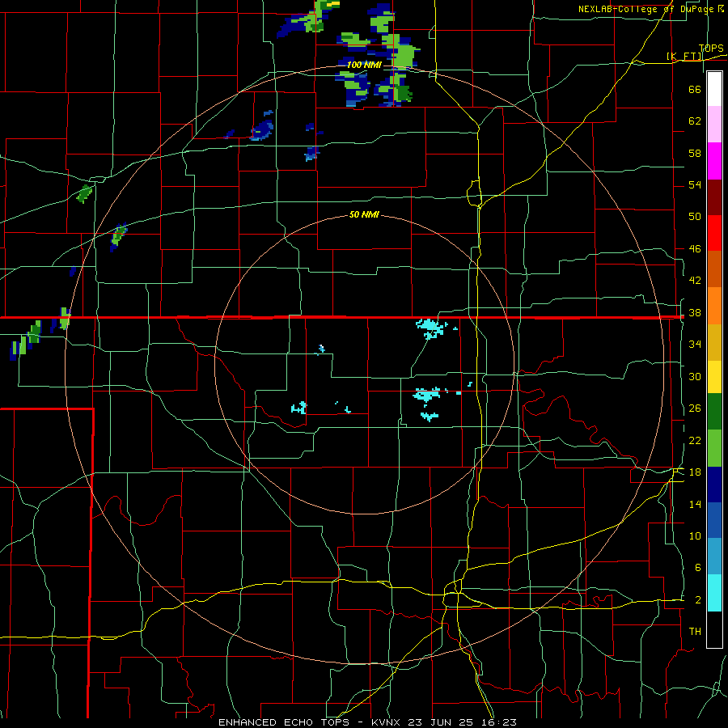Image resolution: width=728 pixels, height=728 pixels.
Task: Click the "K FT" units label
Action: click(x=684, y=56)
